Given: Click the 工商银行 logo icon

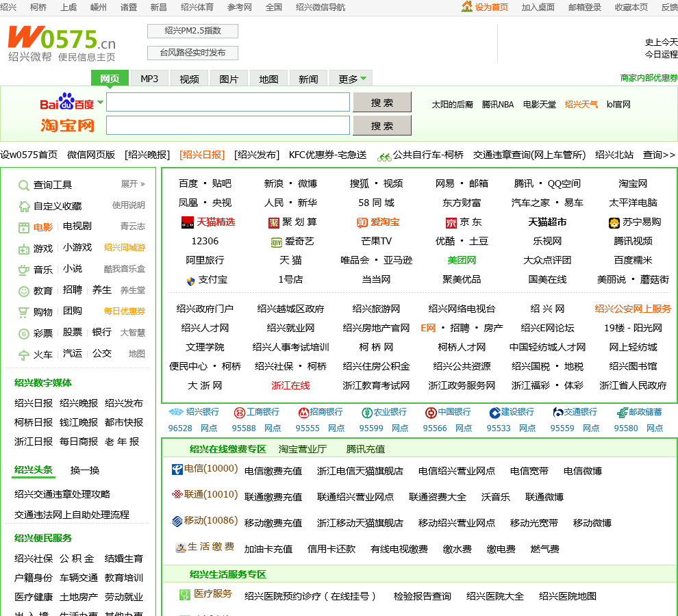Looking at the screenshot, I should [239, 413].
